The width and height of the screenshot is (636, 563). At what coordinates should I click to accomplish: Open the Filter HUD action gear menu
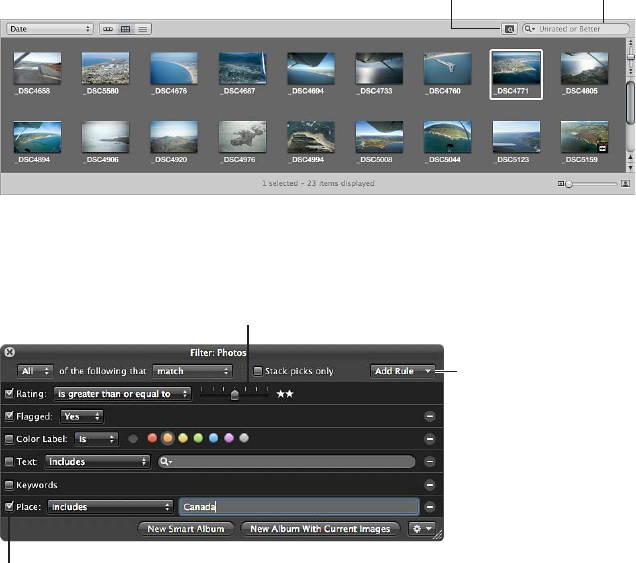(422, 529)
